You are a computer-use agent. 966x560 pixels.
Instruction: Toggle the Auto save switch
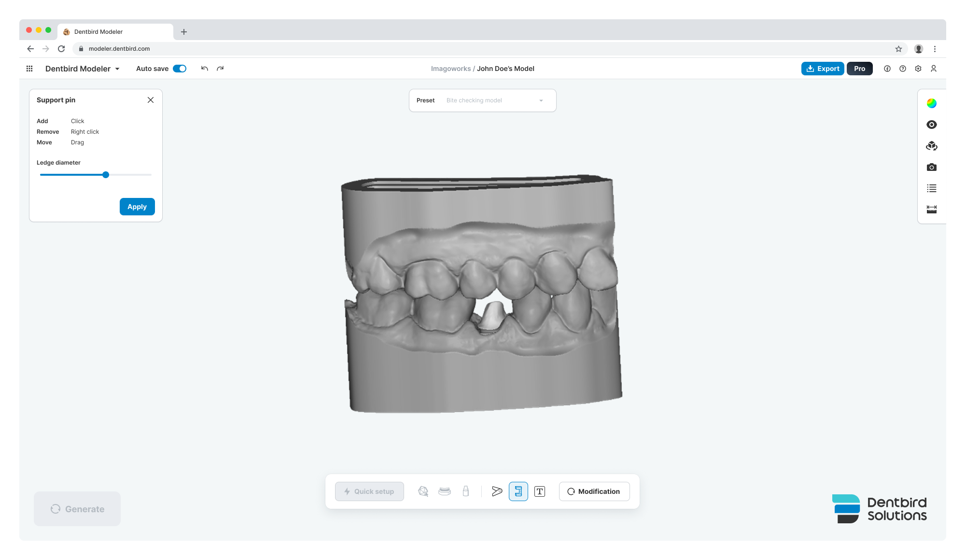(x=180, y=69)
